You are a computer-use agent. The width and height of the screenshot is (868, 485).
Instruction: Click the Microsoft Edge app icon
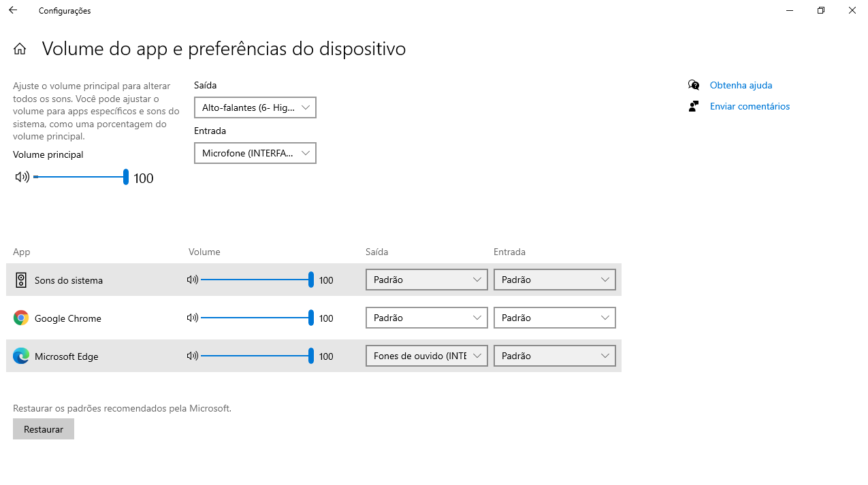click(x=21, y=356)
